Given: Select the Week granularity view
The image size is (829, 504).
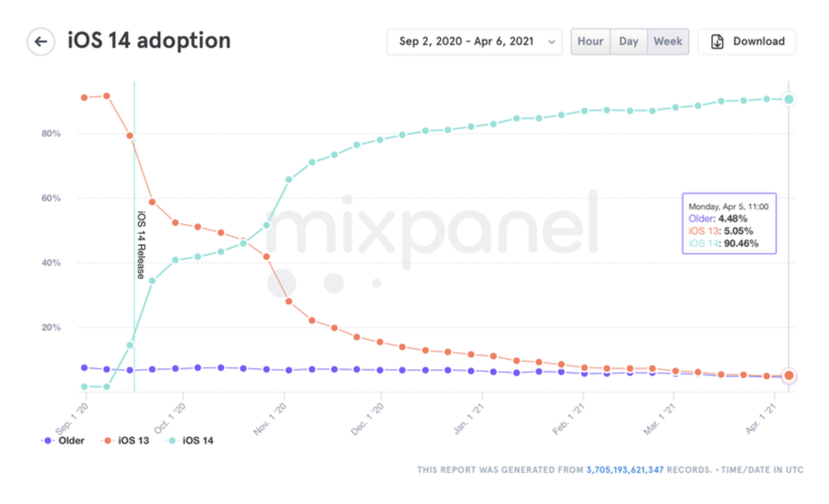Looking at the screenshot, I should [668, 42].
